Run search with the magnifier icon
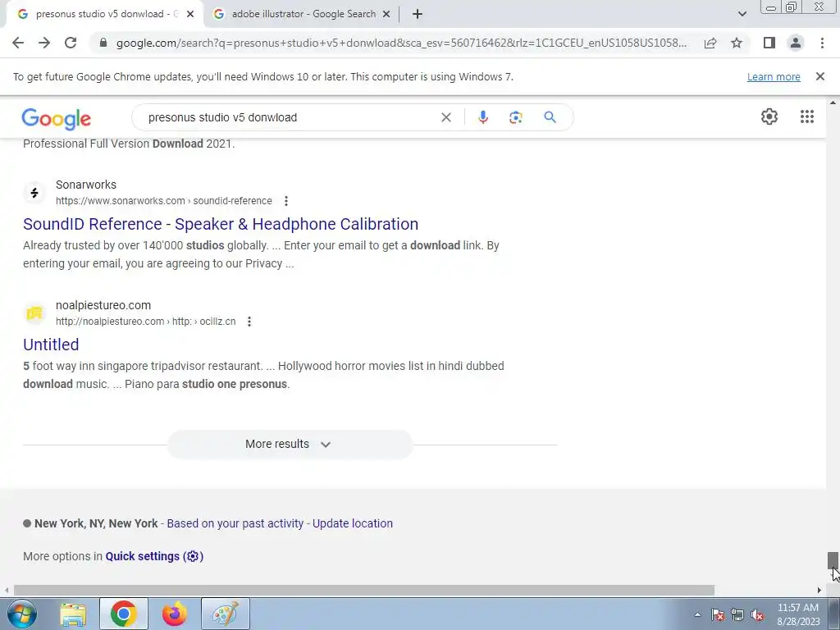The height and width of the screenshot is (630, 840). coord(550,117)
